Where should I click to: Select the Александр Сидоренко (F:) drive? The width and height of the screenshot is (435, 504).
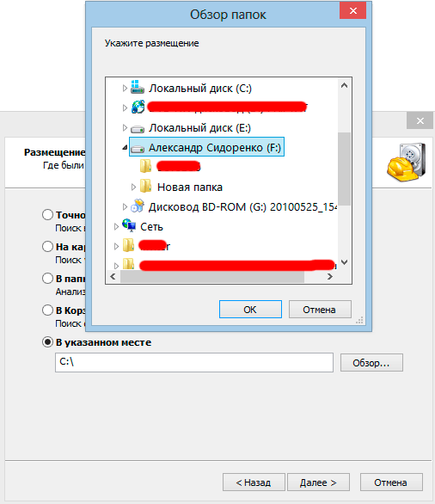[206, 147]
